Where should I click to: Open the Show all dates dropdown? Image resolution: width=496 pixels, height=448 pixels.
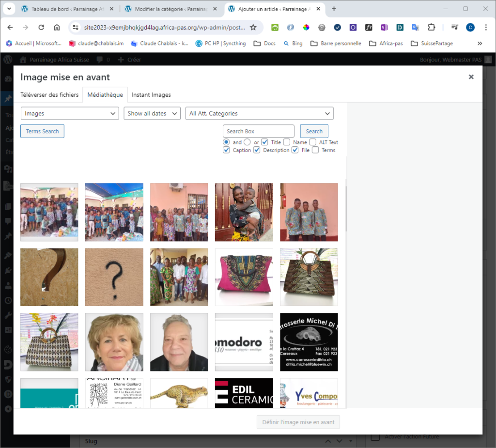point(152,113)
